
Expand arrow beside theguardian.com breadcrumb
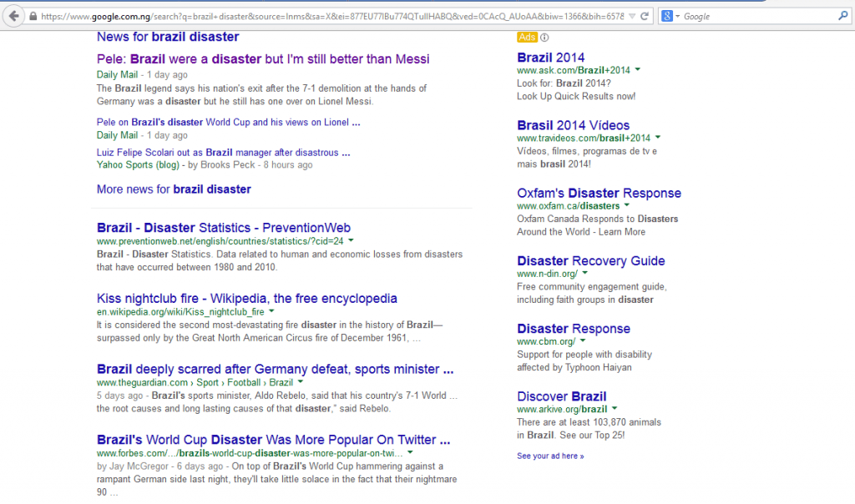pyautogui.click(x=301, y=382)
